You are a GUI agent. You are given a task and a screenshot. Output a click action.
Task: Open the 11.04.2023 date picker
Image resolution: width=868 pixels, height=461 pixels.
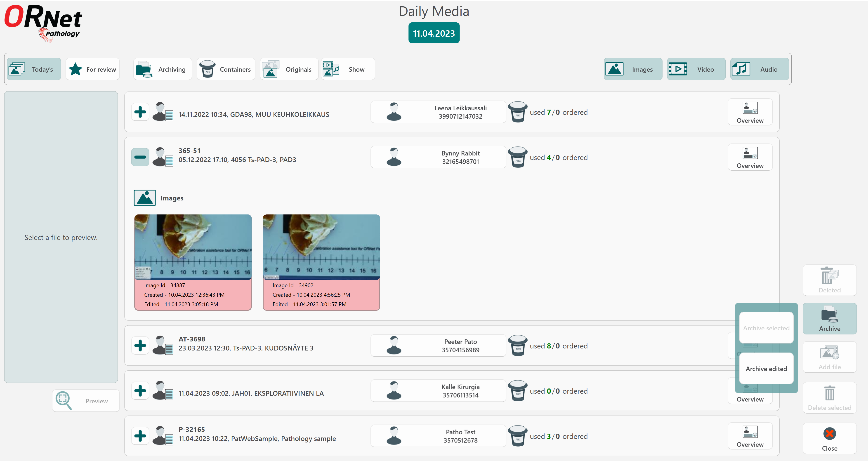coord(434,33)
